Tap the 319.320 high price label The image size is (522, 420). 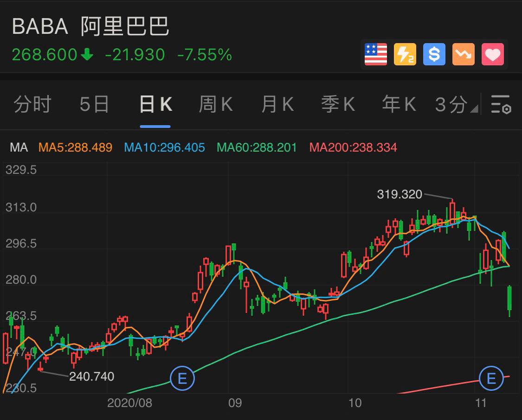[x=400, y=194]
